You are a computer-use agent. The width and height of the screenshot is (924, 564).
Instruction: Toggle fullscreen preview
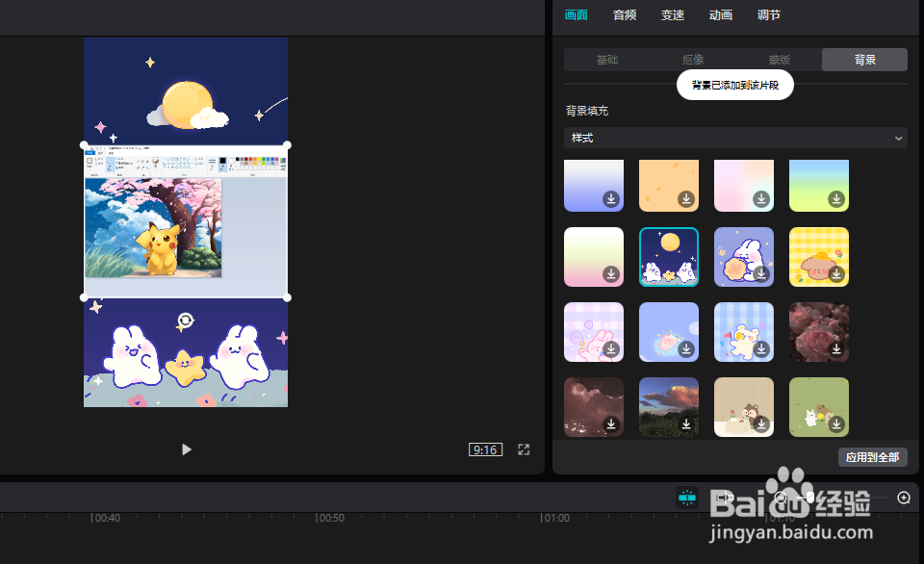click(x=524, y=449)
